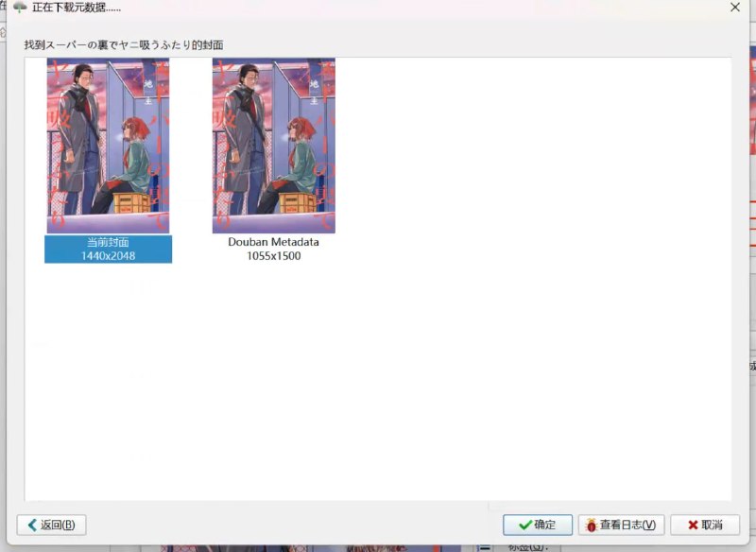Confirm with the 确定 button

(x=538, y=525)
